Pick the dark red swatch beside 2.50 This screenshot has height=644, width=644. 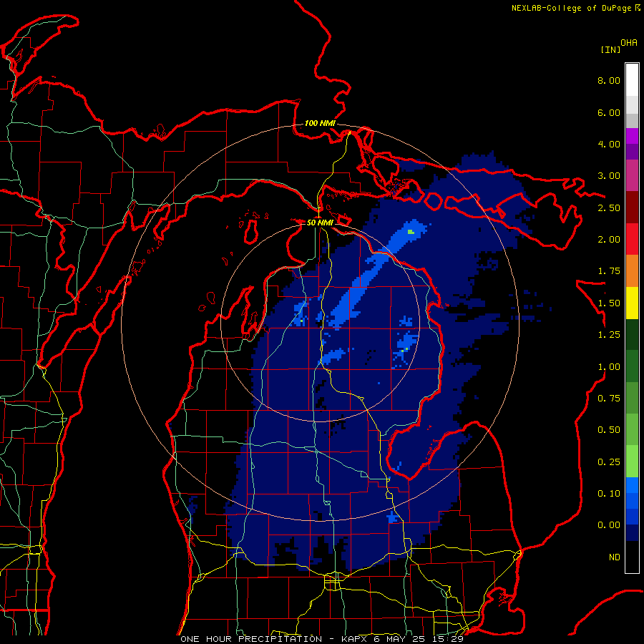632,208
